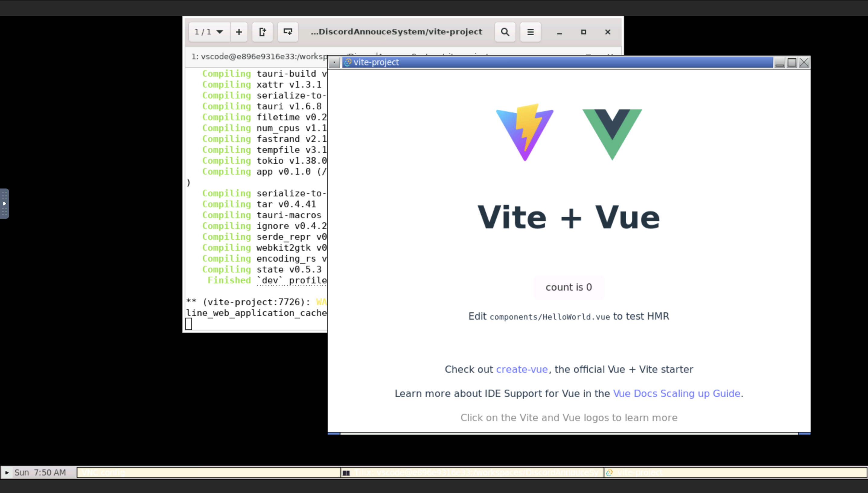868x493 pixels.
Task: Expand the left edge side panel handle
Action: [x=5, y=204]
